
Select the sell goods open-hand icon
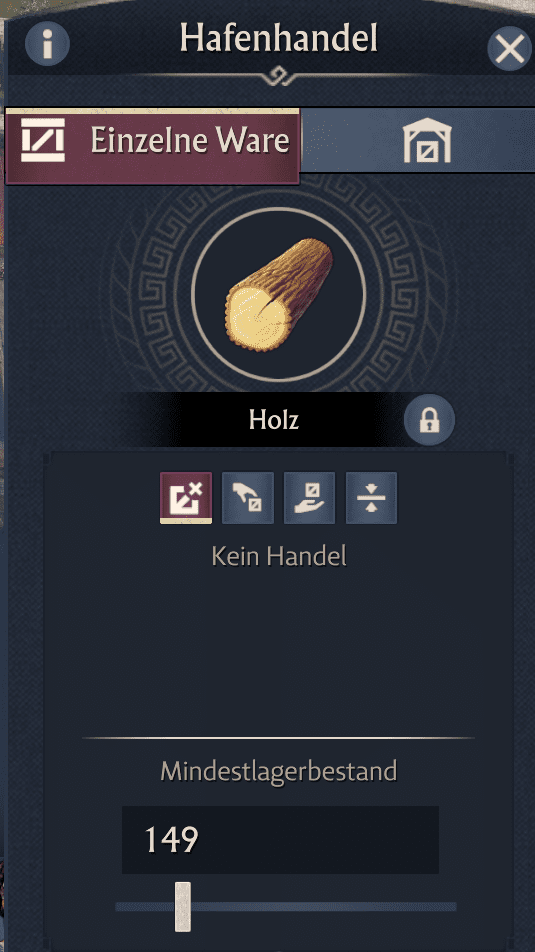pos(310,498)
